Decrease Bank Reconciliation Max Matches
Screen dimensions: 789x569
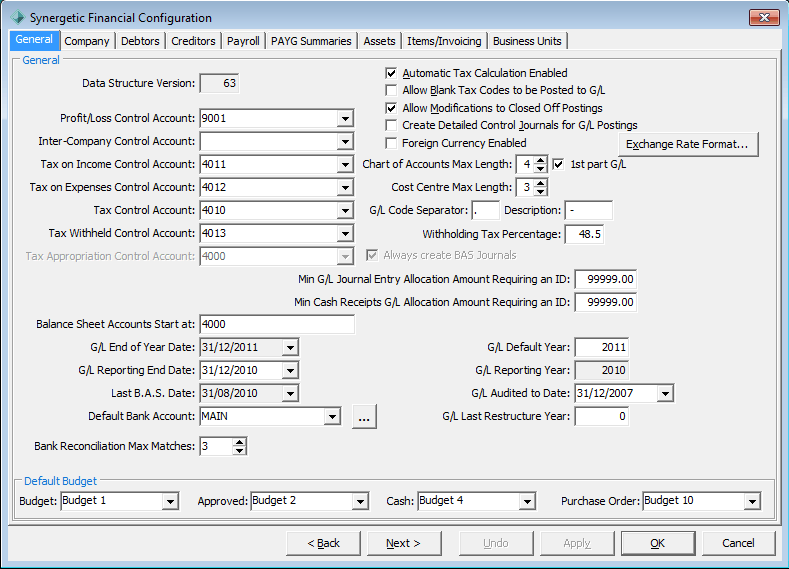click(240, 450)
